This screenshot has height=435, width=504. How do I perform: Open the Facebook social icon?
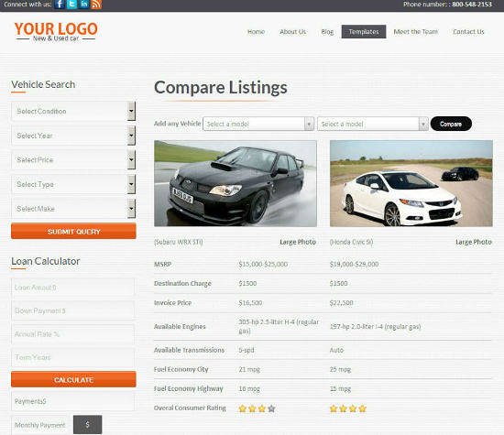pos(60,5)
